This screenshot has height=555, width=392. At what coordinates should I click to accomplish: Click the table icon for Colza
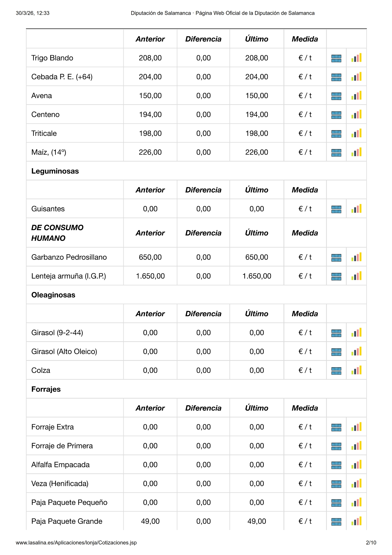pos(336,371)
